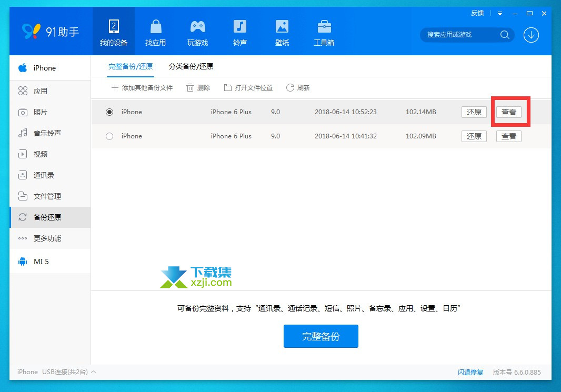Click the 2018-06-14 10:41:32 date text
The width and height of the screenshot is (561, 392).
point(346,136)
